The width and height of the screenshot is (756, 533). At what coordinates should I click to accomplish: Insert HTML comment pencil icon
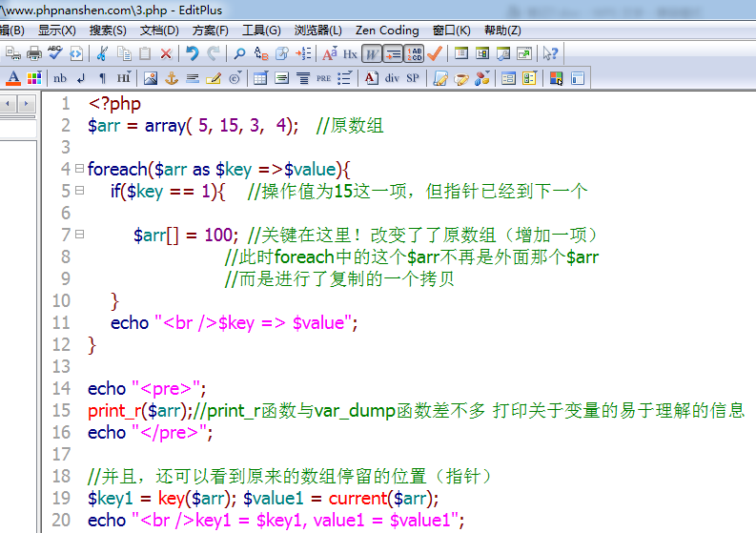click(x=214, y=78)
